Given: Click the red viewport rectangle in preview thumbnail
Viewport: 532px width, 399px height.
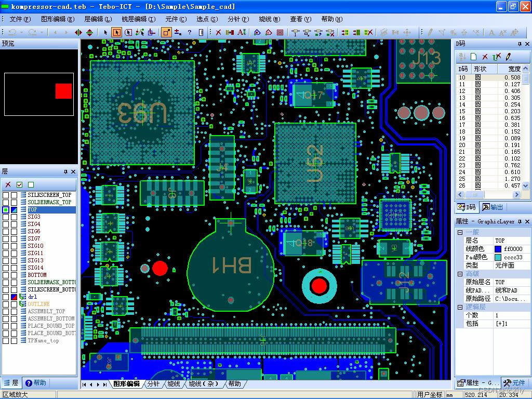Looking at the screenshot, I should pyautogui.click(x=62, y=90).
